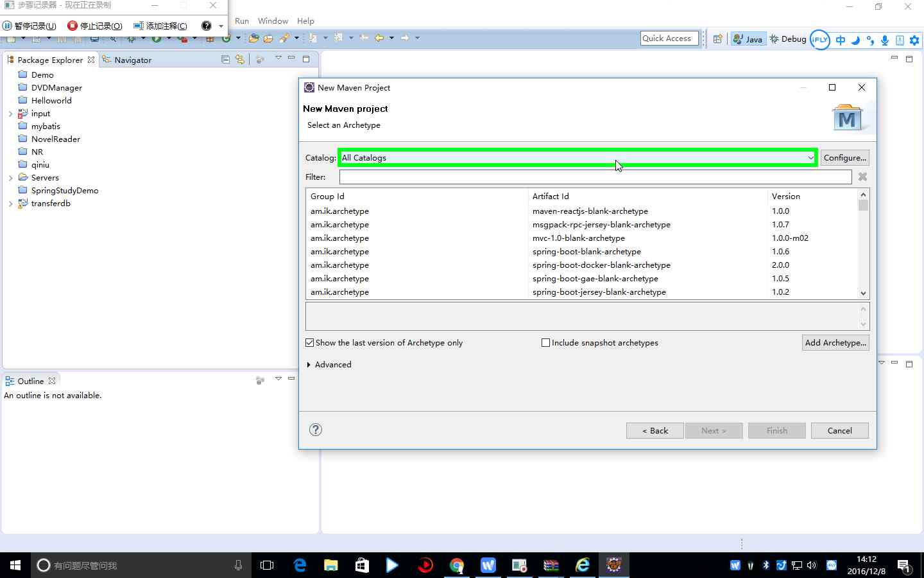The height and width of the screenshot is (578, 924).
Task: Select the mybatis project
Action: (x=39, y=126)
